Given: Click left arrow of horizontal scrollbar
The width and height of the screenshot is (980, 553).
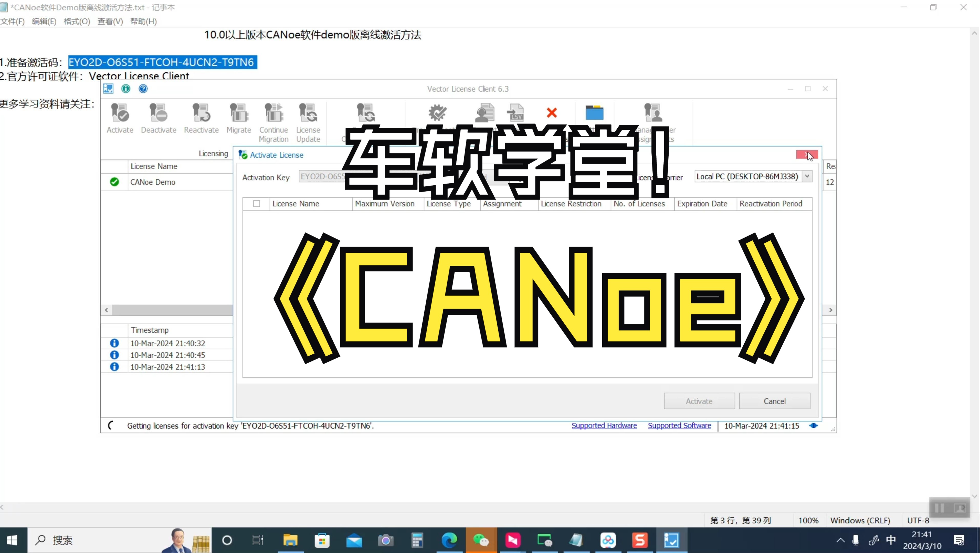Looking at the screenshot, I should click(x=107, y=310).
